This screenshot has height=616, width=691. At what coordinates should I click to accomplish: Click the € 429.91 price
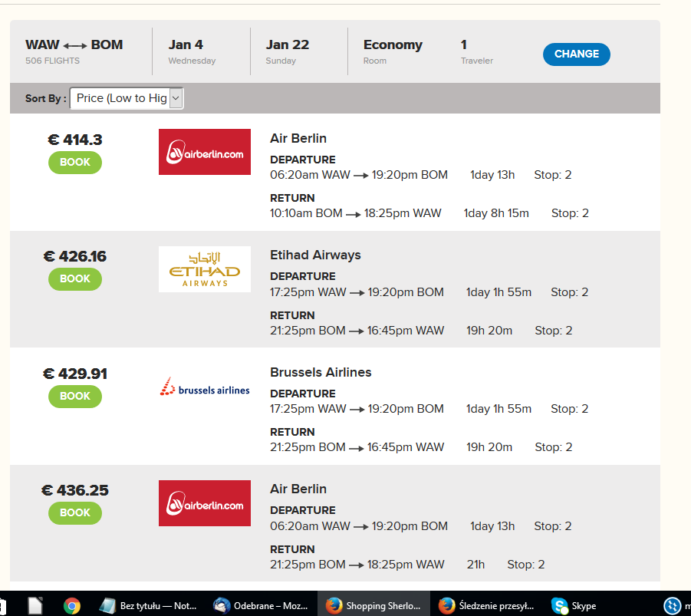(x=75, y=374)
